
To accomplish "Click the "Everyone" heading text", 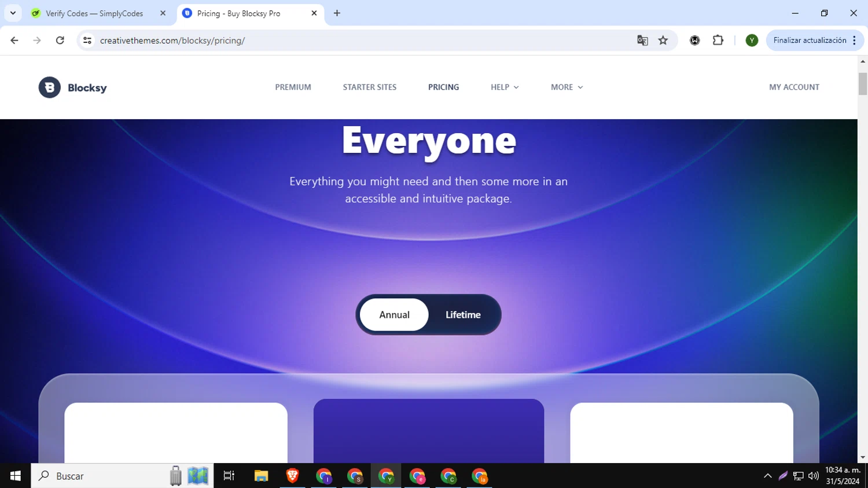I will pyautogui.click(x=429, y=141).
